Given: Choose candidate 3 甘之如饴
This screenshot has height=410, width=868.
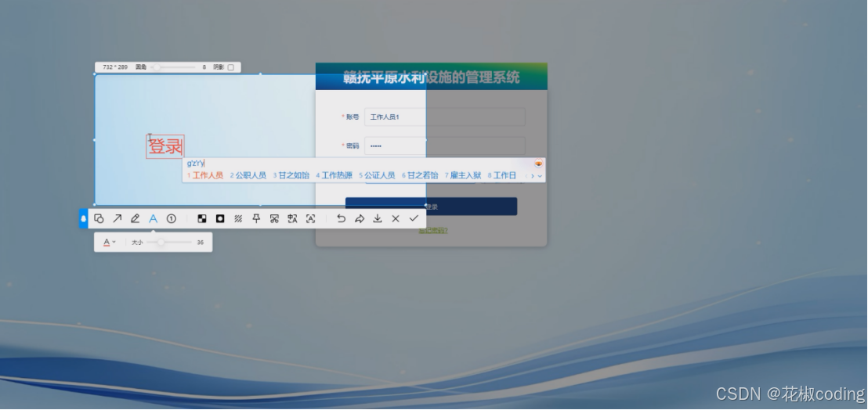Looking at the screenshot, I should tap(291, 176).
